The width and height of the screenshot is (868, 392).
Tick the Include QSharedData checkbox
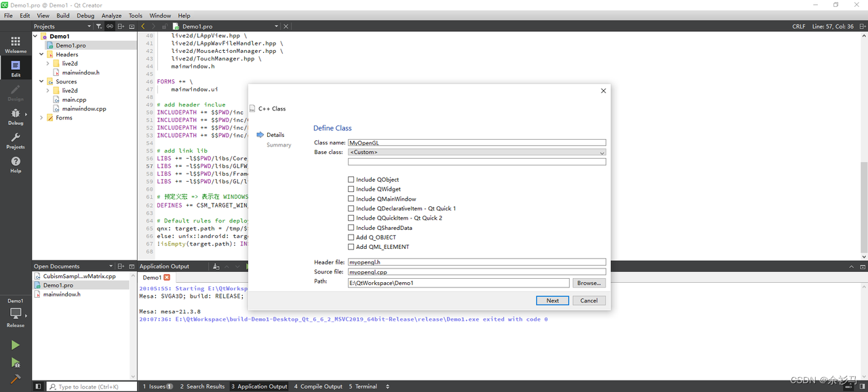[351, 228]
